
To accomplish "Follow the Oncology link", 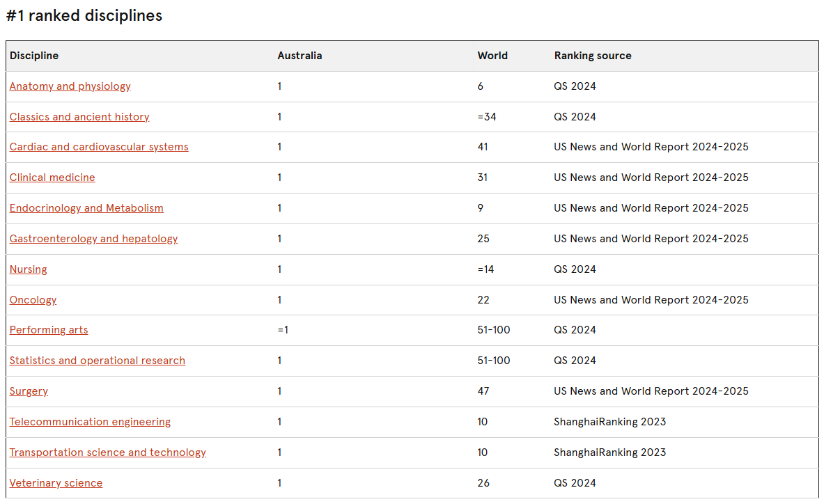I will 33,300.
